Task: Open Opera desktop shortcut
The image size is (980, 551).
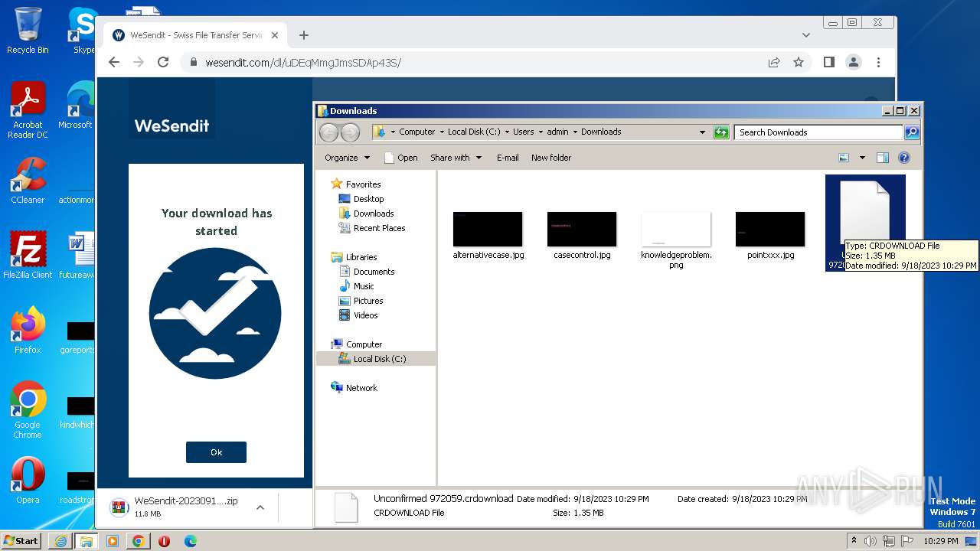Action: (28, 481)
